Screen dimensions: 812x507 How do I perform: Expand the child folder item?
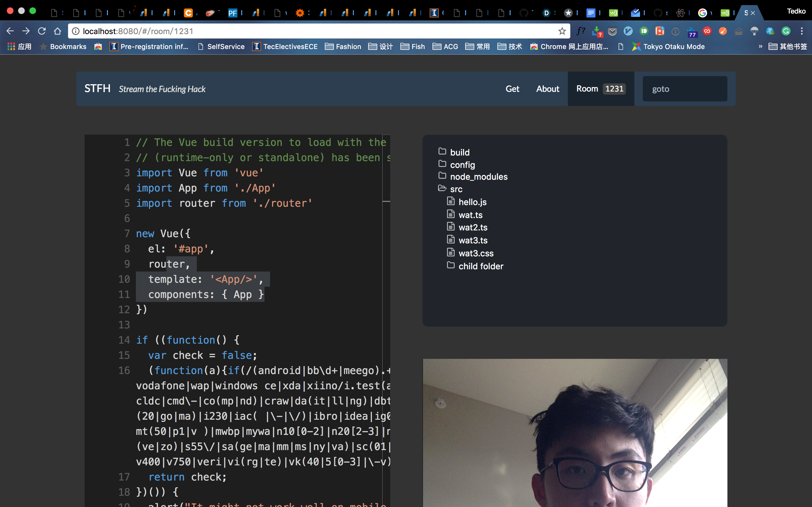tap(480, 266)
